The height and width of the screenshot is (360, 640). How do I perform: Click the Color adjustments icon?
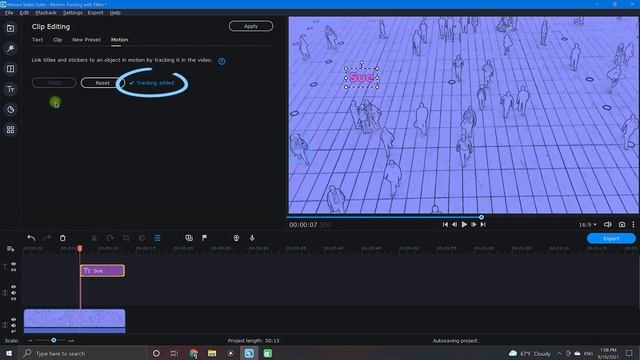click(142, 238)
